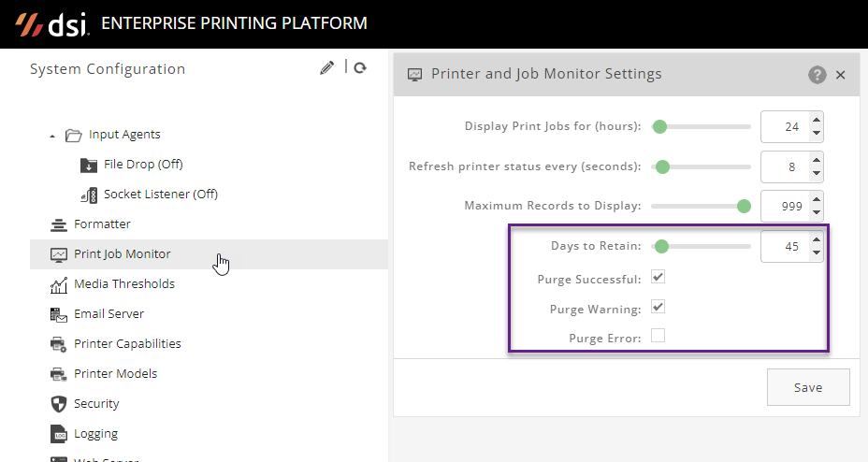868x462 pixels.
Task: Open Printer Capabilities in the sidebar
Action: [x=127, y=344]
